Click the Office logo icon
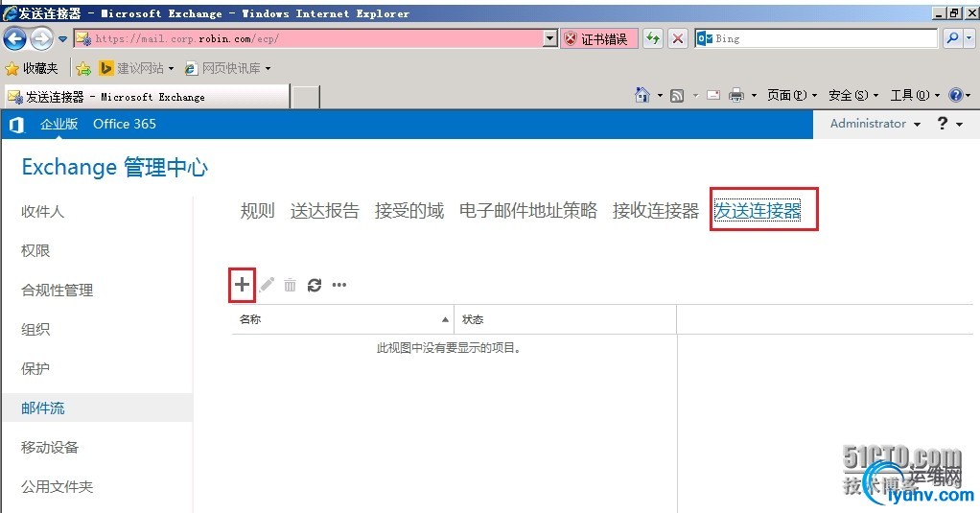Image resolution: width=980 pixels, height=513 pixels. [x=16, y=125]
